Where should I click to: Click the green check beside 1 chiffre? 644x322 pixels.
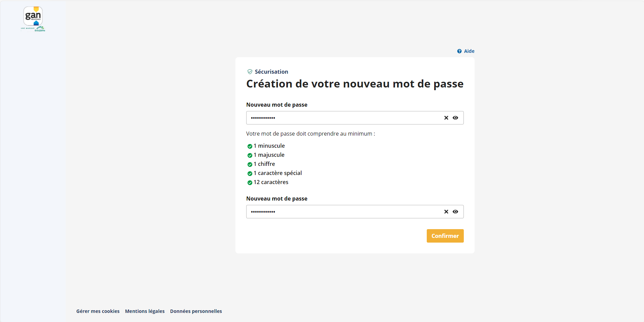coord(250,164)
